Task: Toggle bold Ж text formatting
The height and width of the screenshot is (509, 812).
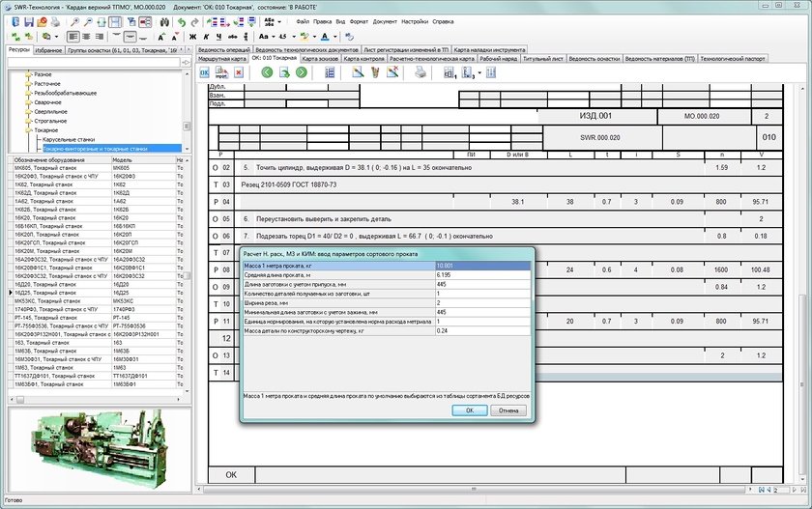Action: click(192, 36)
